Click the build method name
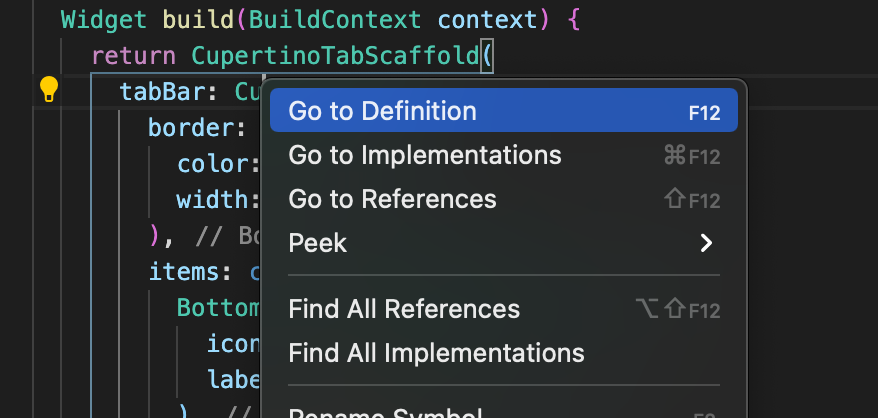Viewport: 878px width, 418px height. pos(199,20)
